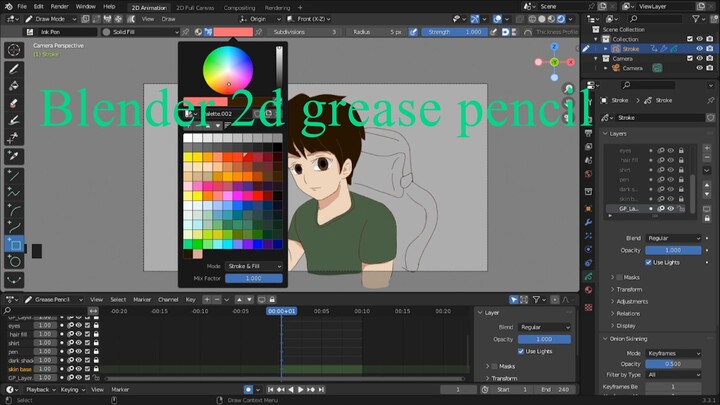Select the Polyline tool
The height and width of the screenshot is (405, 720).
14,193
